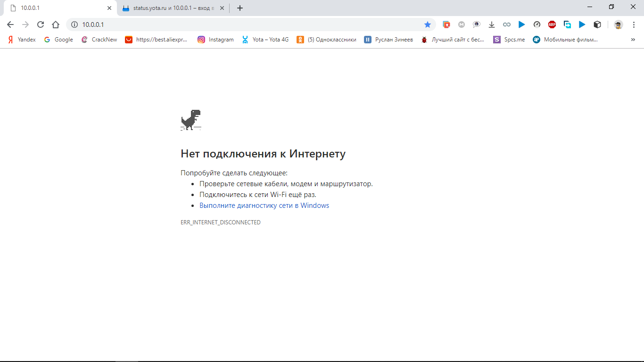
Task: Open the Chrome profile avatar
Action: tap(619, 25)
